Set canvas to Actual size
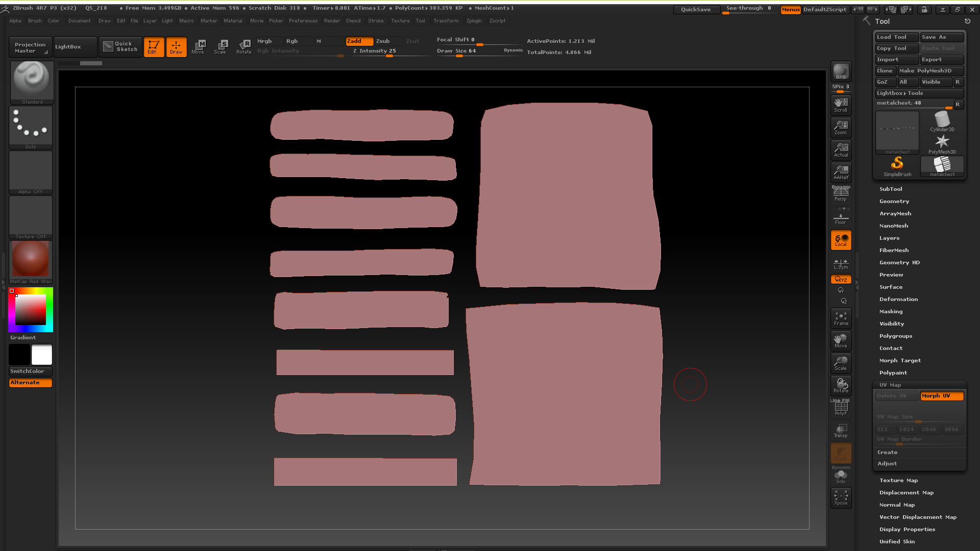Screen dimensions: 980x551 (841, 149)
